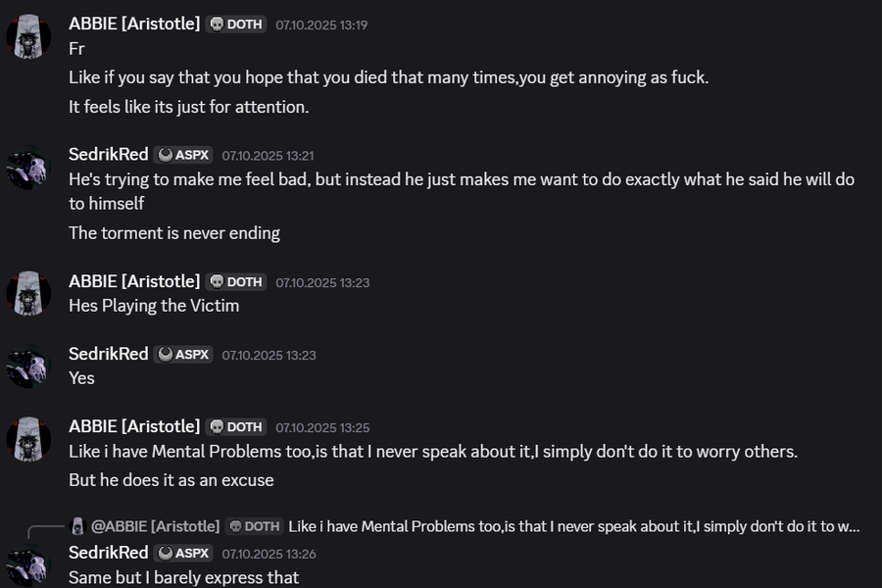
Task: Click the @ABBIE [Aristotle] mention in the reply
Action: click(155, 526)
